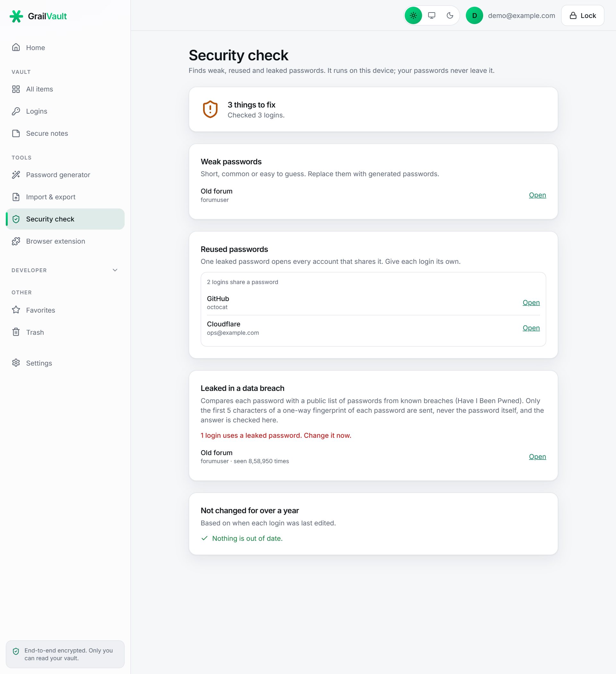Viewport: 616px width, 674px height.
Task: Click the demo@example.com account email
Action: pos(521,16)
